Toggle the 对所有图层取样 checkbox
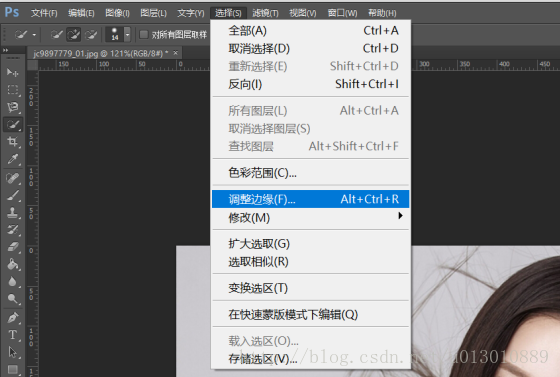 144,34
